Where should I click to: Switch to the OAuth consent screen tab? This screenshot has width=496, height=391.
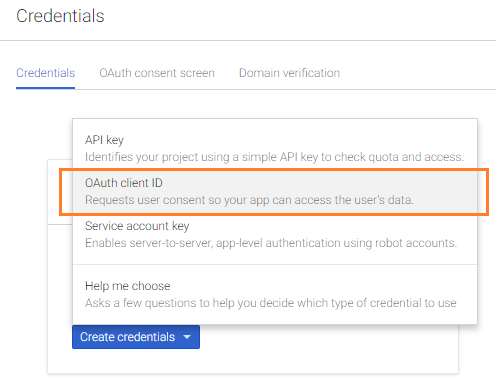coord(157,73)
